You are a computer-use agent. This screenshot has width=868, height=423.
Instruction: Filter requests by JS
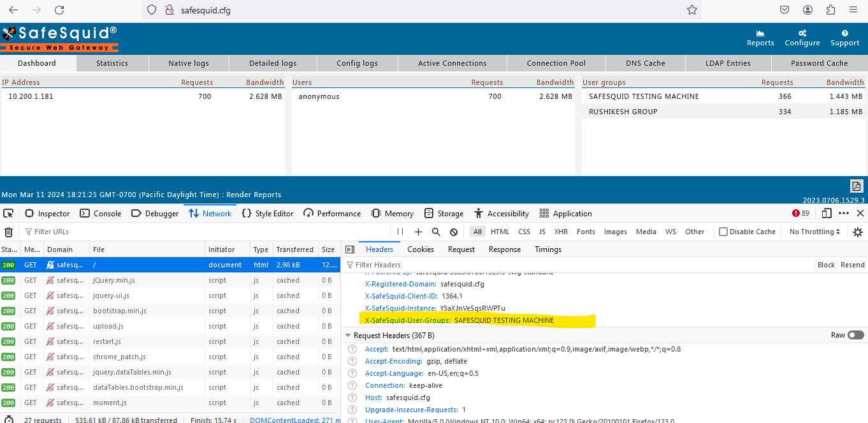tap(542, 232)
